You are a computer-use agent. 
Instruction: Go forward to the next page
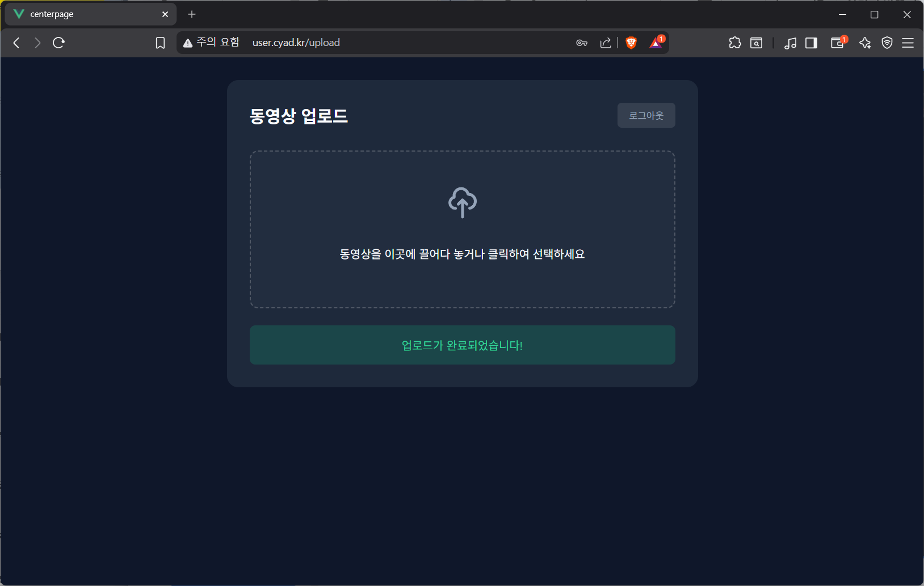37,43
